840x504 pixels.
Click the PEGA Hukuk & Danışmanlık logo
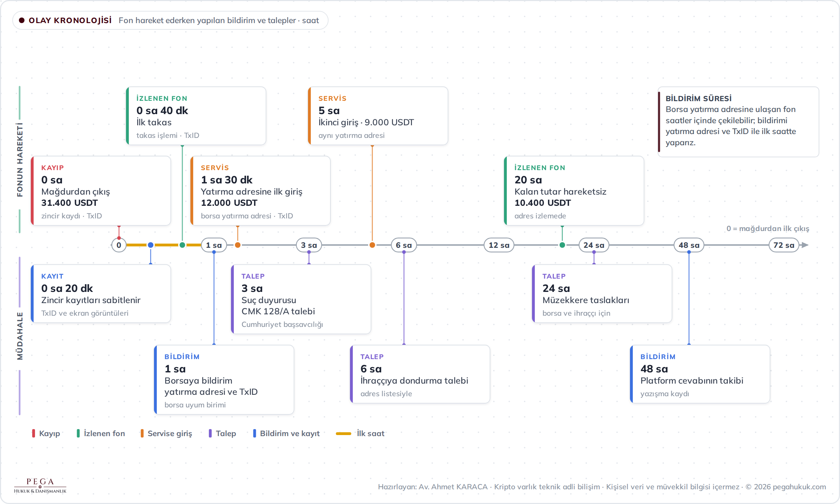pyautogui.click(x=40, y=485)
